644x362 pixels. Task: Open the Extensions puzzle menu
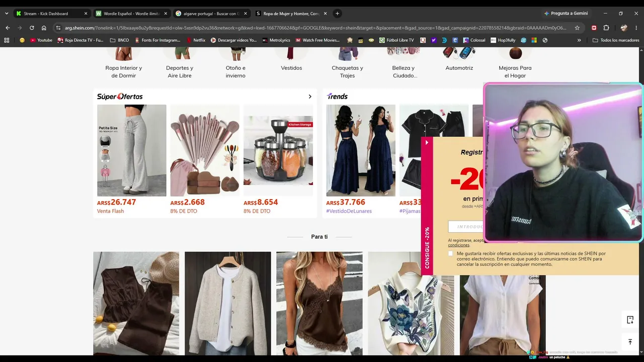(x=606, y=28)
